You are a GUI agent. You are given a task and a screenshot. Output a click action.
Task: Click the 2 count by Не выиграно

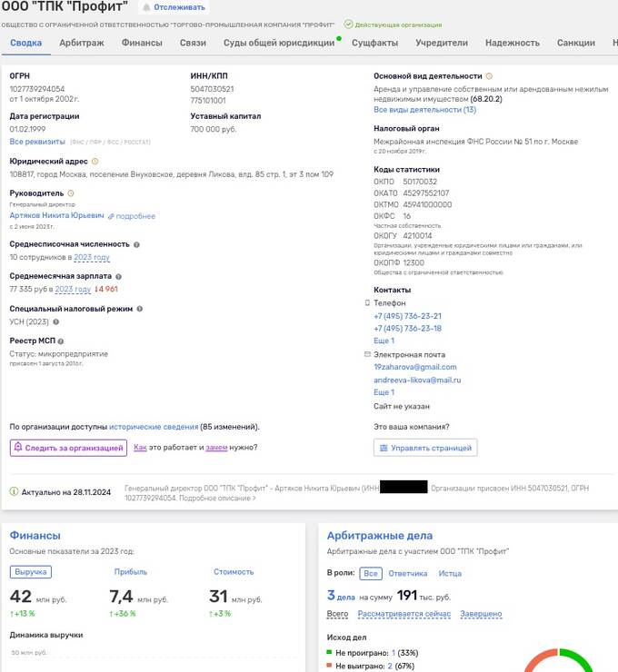click(390, 666)
